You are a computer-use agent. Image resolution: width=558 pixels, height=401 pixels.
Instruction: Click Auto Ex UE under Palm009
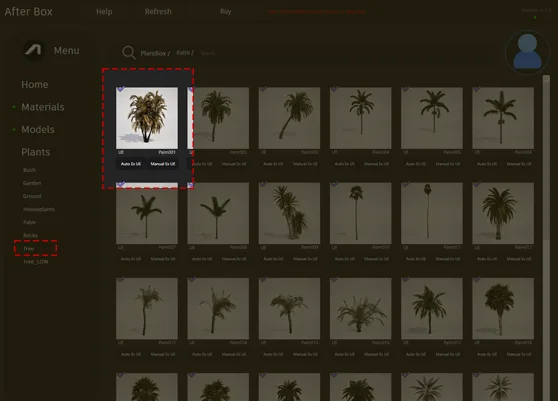coord(273,259)
